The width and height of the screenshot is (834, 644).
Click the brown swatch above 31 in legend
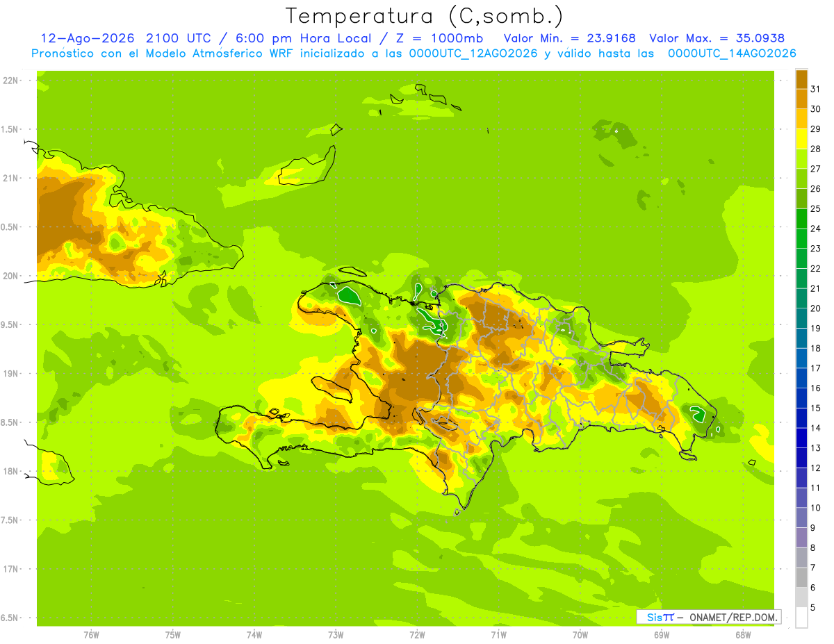point(801,79)
